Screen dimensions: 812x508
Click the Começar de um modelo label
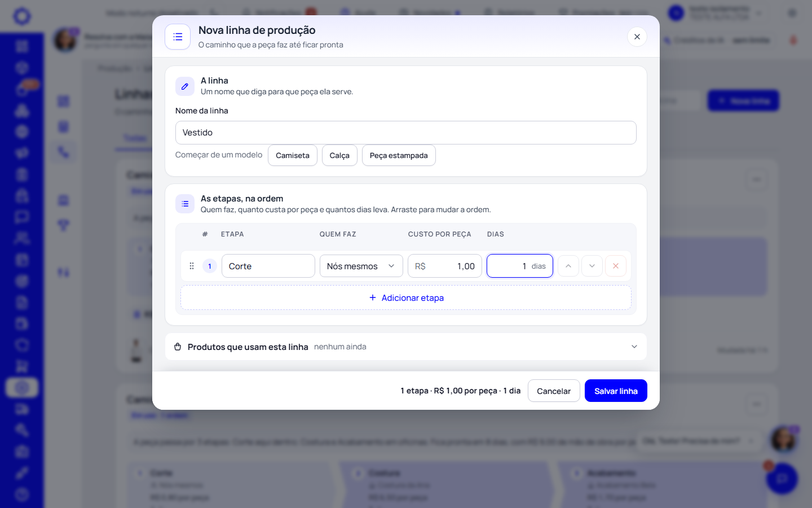(x=219, y=155)
